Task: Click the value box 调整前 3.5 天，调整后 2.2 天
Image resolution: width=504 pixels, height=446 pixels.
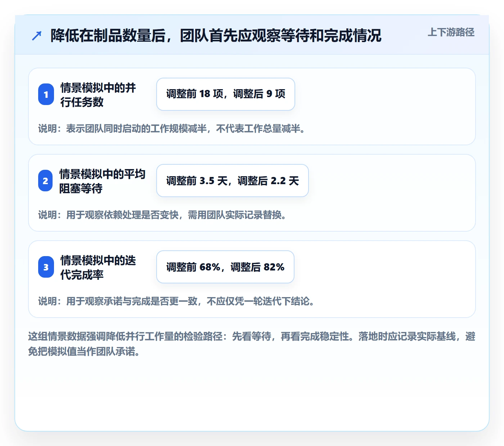Action: (233, 181)
